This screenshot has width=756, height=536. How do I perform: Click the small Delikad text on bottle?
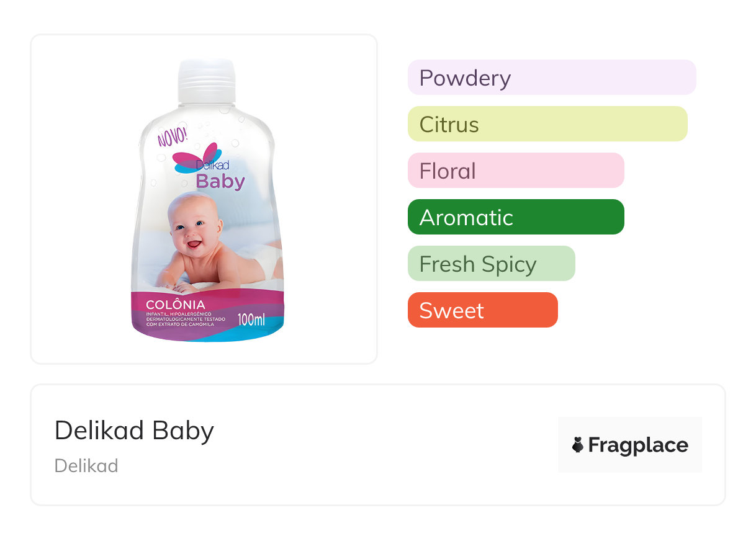click(213, 165)
